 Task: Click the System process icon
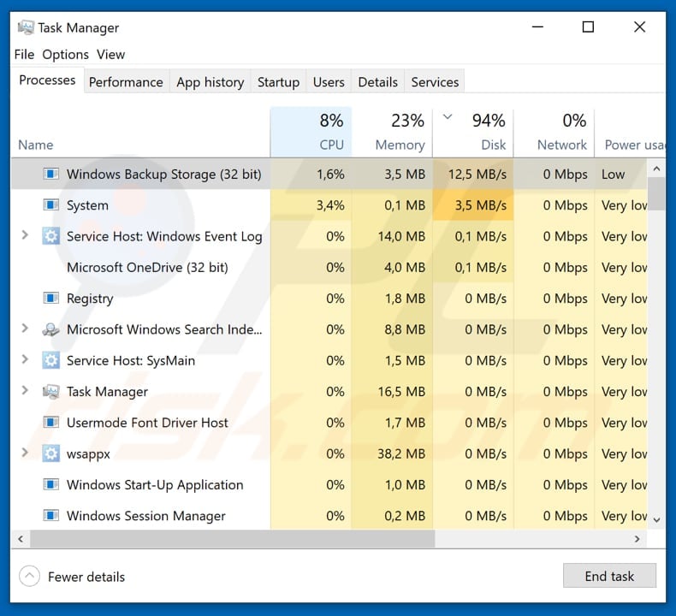[50, 204]
